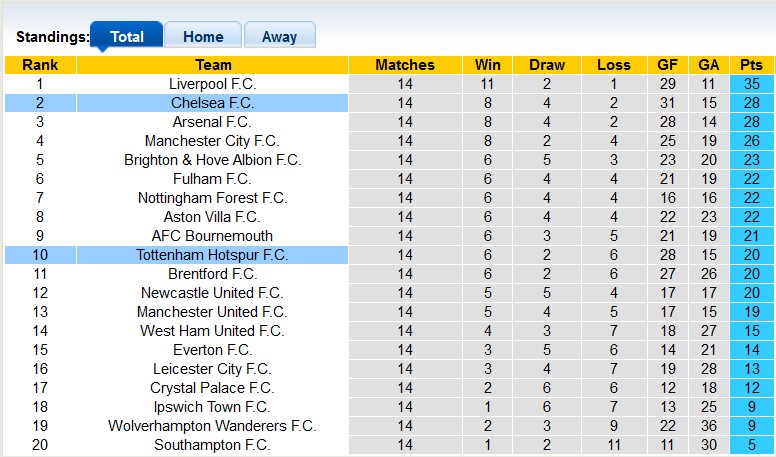The width and height of the screenshot is (776, 457).
Task: Click the Pts column header
Action: tap(751, 65)
